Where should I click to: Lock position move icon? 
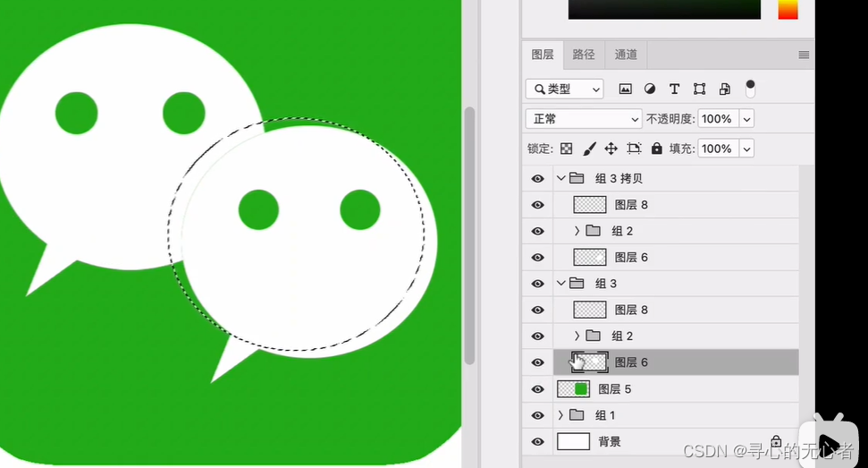(x=611, y=149)
